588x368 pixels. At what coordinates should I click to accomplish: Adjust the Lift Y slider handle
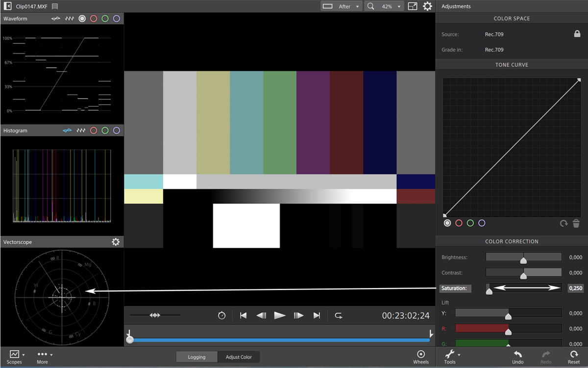point(508,316)
